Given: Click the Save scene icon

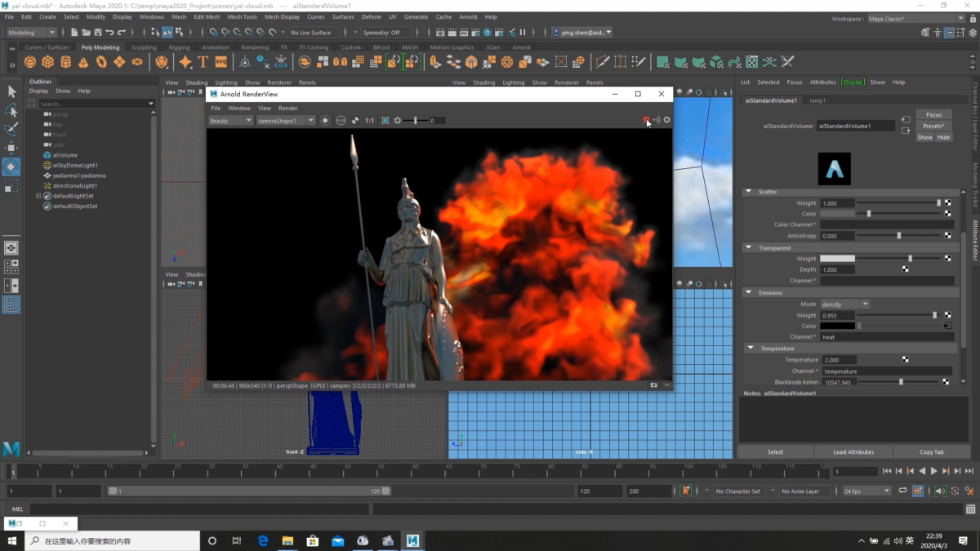Looking at the screenshot, I should click(x=97, y=33).
